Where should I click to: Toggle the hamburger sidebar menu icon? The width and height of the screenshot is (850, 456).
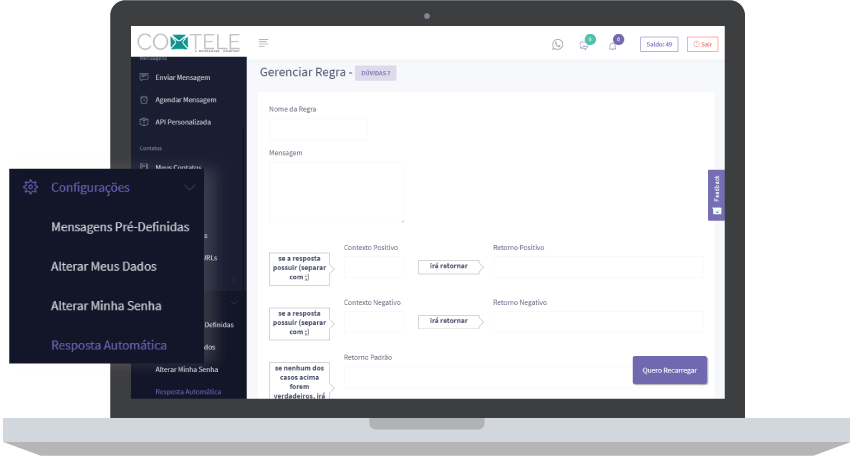click(x=263, y=43)
